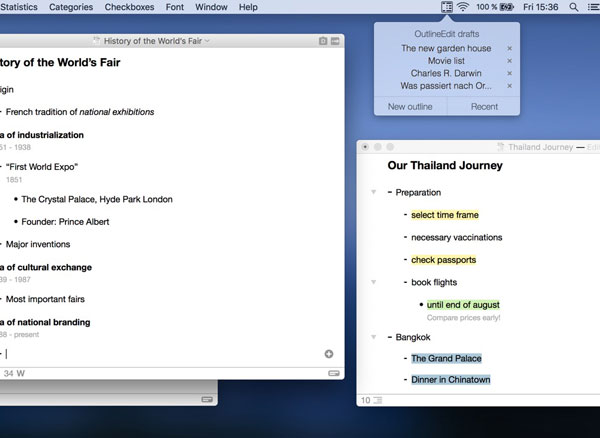Click the green until end of august item
This screenshot has width=600, height=438.
tap(463, 305)
